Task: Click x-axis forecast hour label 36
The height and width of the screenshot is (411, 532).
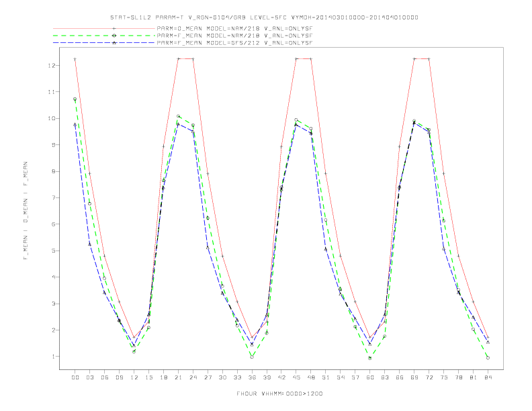Action: 252,377
